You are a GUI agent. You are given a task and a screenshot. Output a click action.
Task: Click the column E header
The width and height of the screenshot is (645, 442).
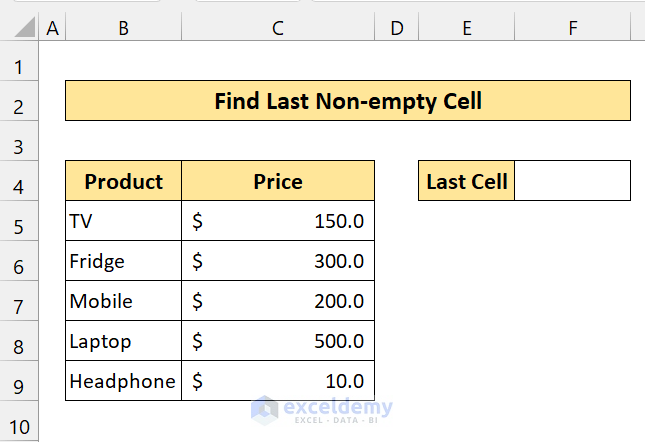(466, 29)
